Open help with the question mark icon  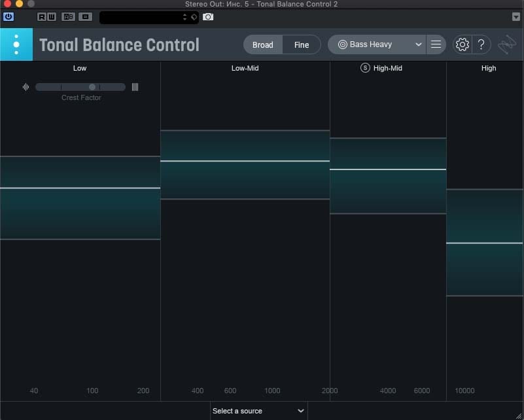481,44
